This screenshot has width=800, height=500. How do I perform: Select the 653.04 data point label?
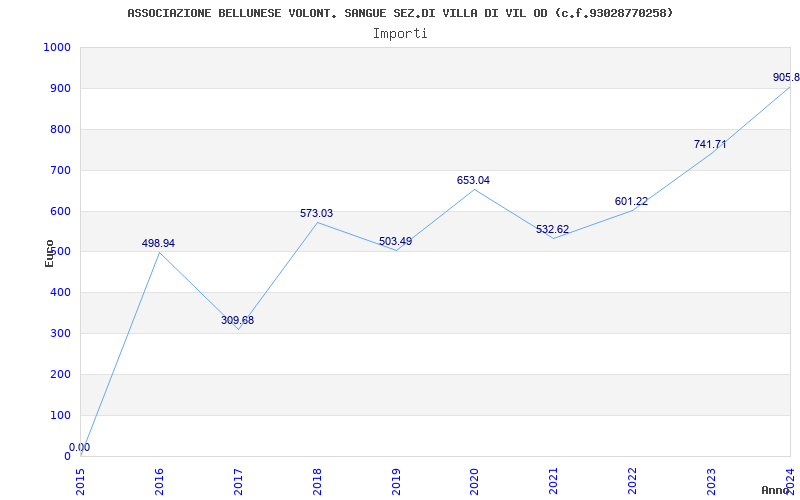pos(473,180)
